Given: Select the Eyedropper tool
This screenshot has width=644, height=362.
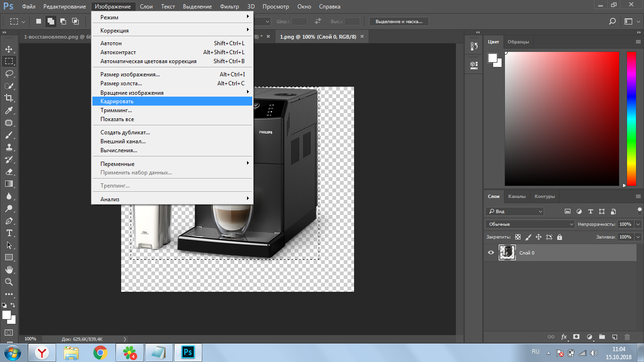Looking at the screenshot, I should (x=8, y=110).
